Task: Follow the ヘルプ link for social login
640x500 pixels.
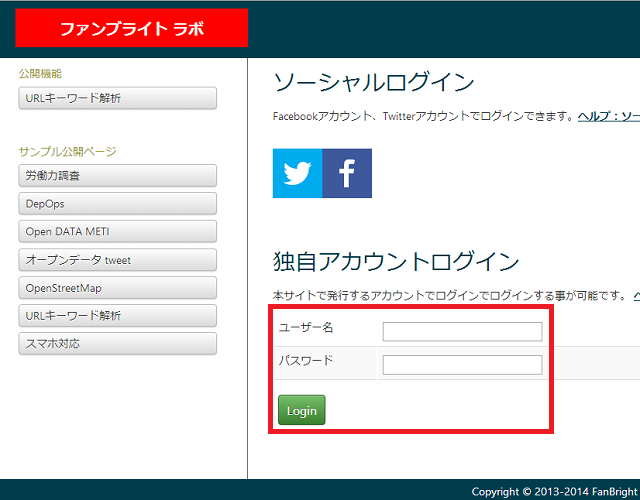Action: tap(609, 117)
